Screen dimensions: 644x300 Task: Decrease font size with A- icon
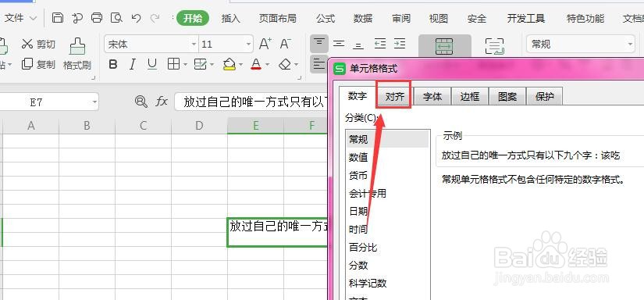(286, 44)
